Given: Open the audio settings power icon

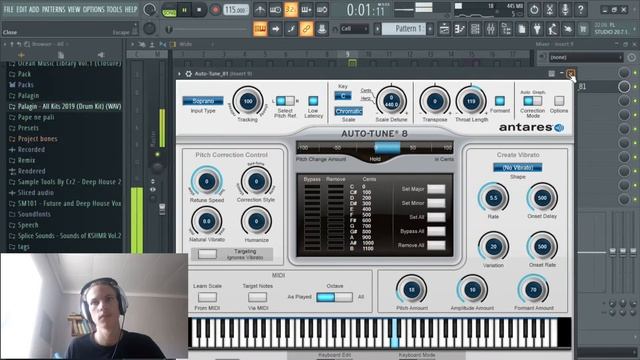Looking at the screenshot, I should click(534, 10).
